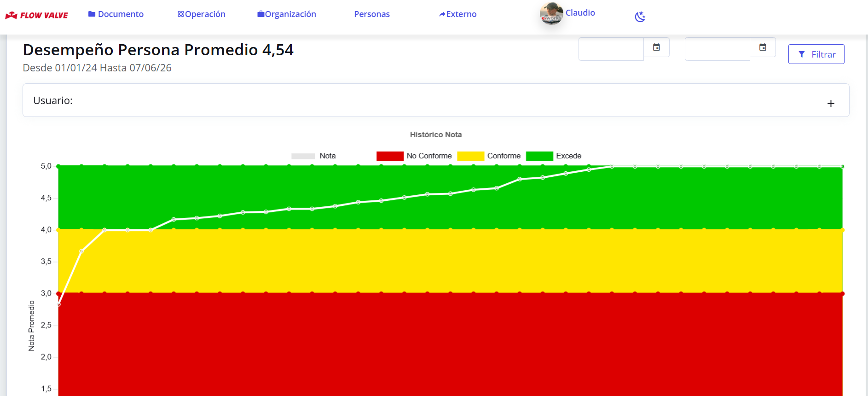The height and width of the screenshot is (396, 868).
Task: Expand the Usuario panel with plus
Action: pyautogui.click(x=831, y=104)
